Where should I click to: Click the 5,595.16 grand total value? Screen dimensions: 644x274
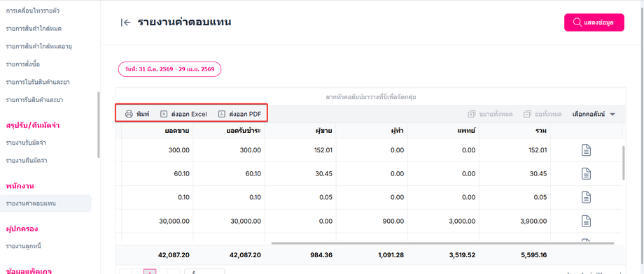click(x=533, y=255)
